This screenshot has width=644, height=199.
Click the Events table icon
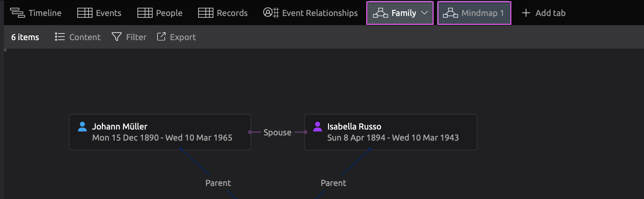[x=85, y=13]
